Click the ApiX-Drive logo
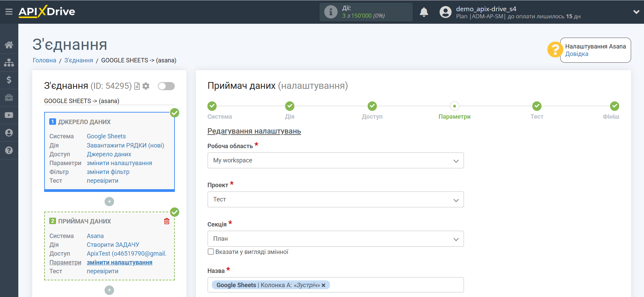 point(47,12)
